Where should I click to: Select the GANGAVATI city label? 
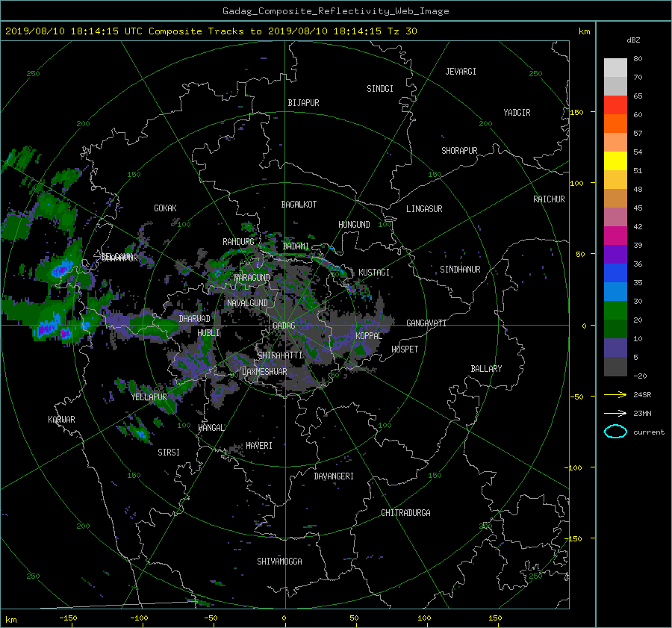pos(426,323)
